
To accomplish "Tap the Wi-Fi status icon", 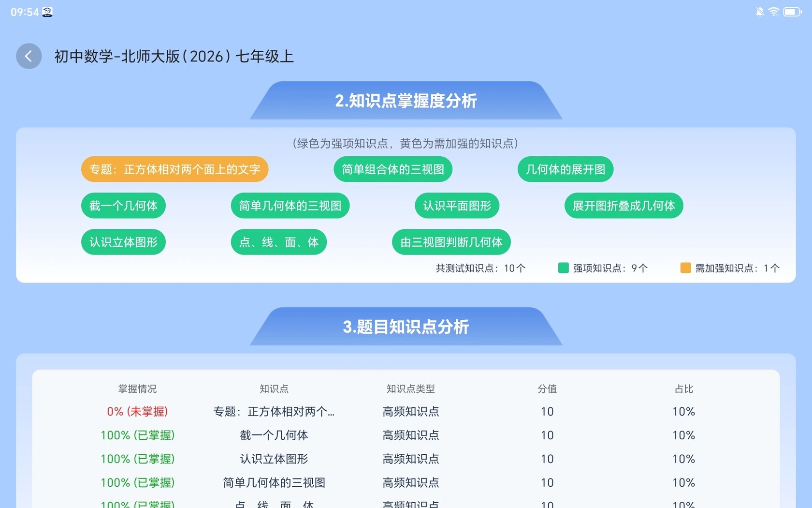I will [x=774, y=12].
